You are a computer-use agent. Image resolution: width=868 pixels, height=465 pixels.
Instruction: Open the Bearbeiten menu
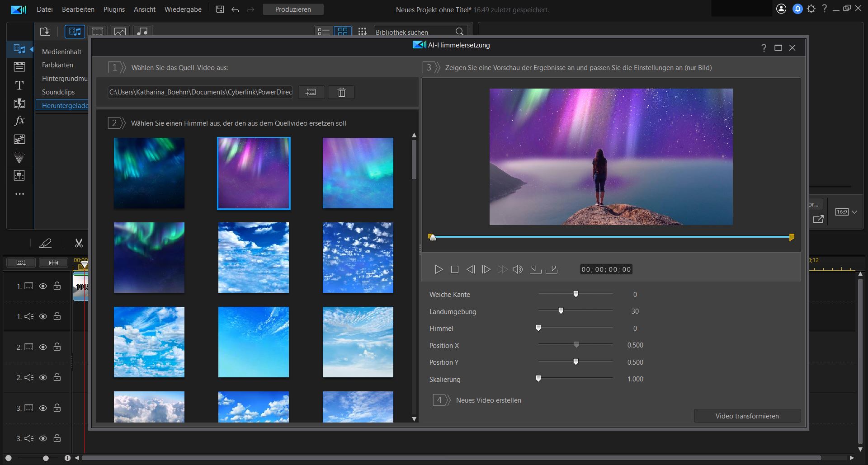click(78, 9)
